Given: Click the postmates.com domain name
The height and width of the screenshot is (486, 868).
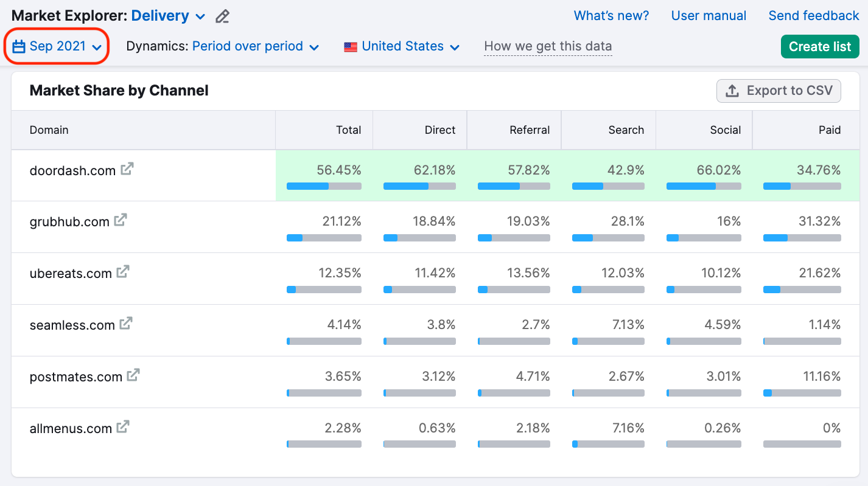Looking at the screenshot, I should pos(75,377).
